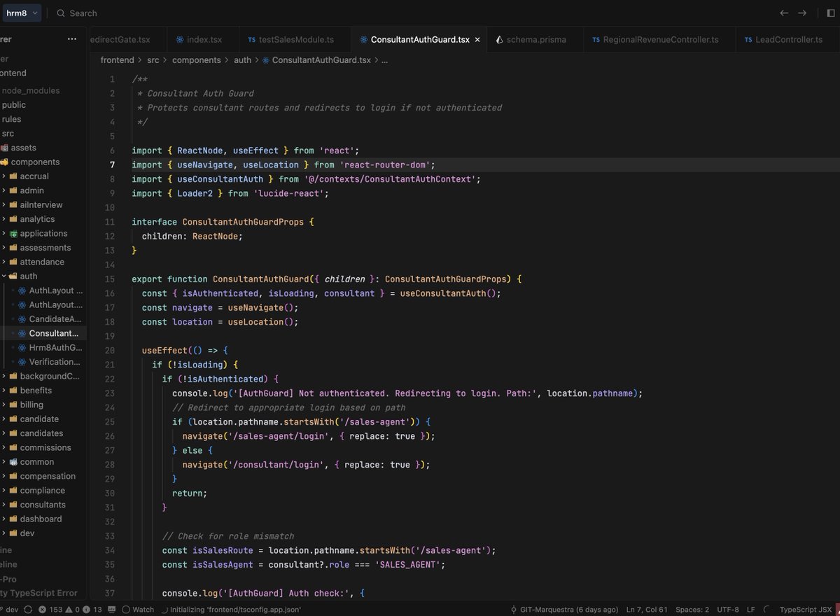Screen dimensions: 840x616
Task: Switch to the testSalesModule.ts tab
Action: (x=295, y=40)
